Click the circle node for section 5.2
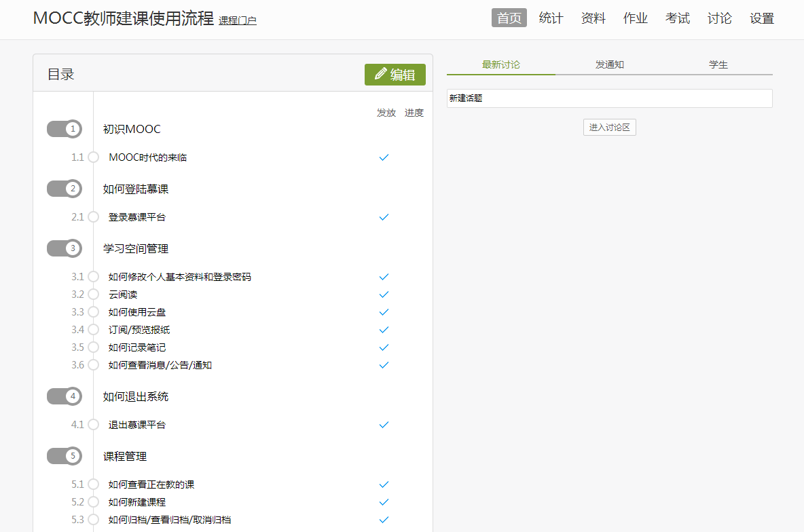 click(x=93, y=502)
